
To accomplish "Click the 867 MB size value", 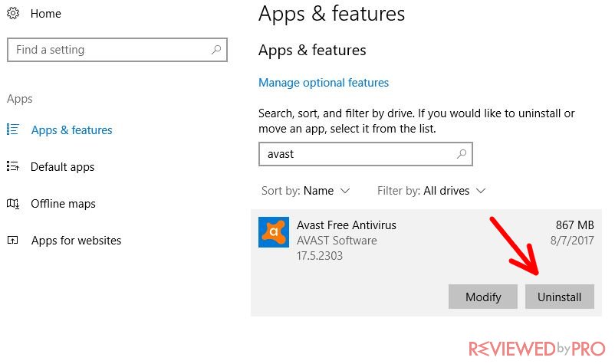I will [x=574, y=225].
